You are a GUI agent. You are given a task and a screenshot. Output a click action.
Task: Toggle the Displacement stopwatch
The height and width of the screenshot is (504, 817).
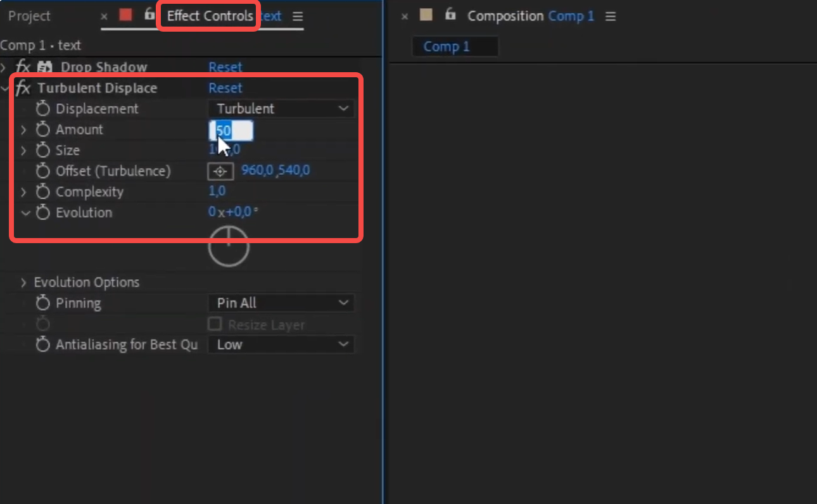[42, 109]
